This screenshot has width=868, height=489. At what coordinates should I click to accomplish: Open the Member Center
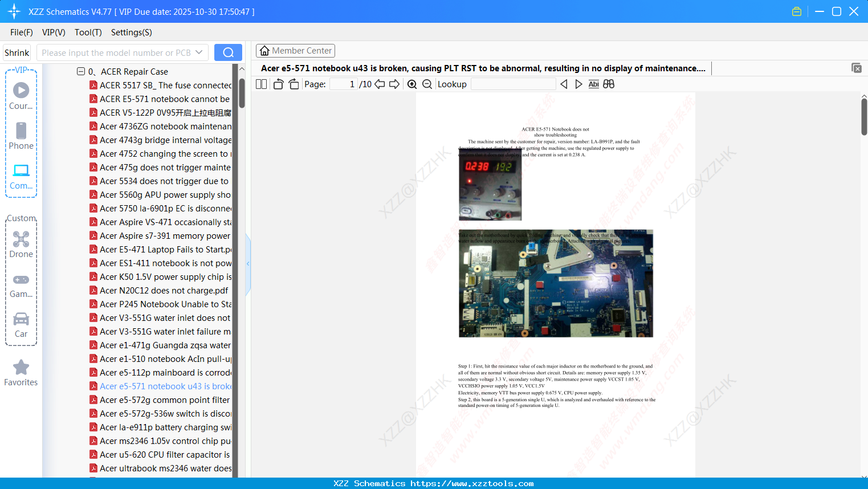tap(295, 51)
